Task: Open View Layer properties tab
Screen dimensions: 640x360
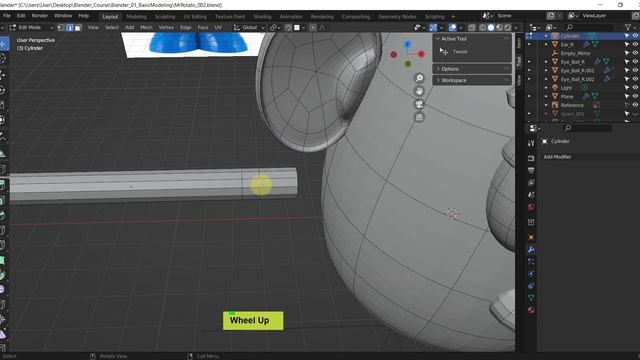Action: pyautogui.click(x=531, y=182)
